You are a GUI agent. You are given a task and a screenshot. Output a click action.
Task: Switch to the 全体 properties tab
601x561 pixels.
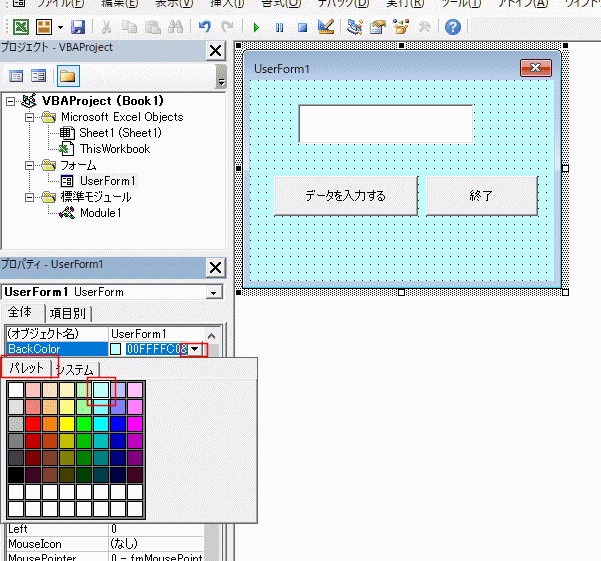tap(20, 312)
